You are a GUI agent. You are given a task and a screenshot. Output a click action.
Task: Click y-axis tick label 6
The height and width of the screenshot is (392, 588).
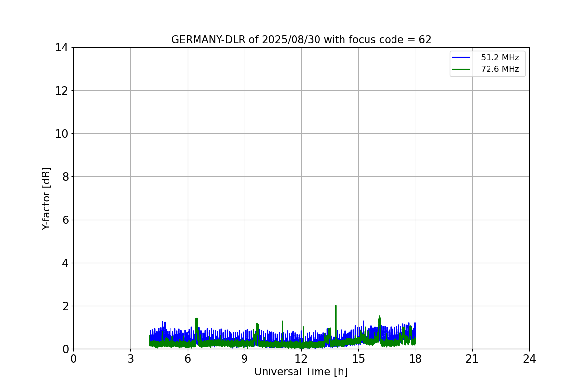click(x=65, y=220)
